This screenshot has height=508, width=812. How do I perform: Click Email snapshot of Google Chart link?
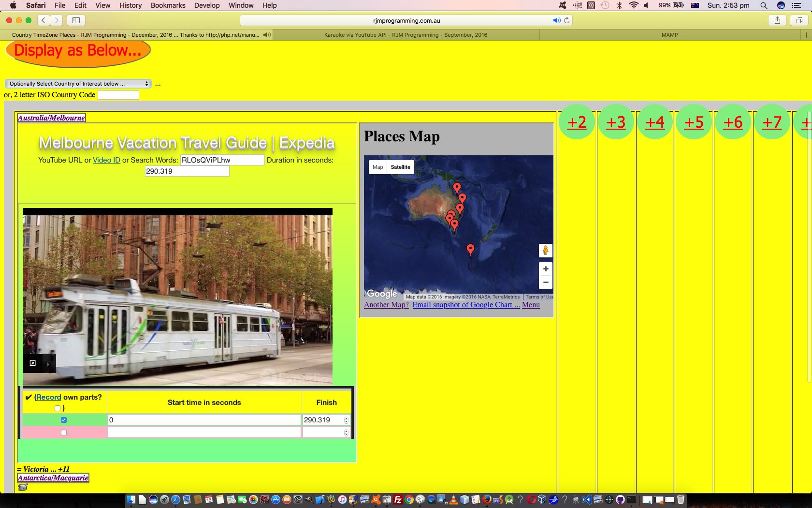coord(466,305)
